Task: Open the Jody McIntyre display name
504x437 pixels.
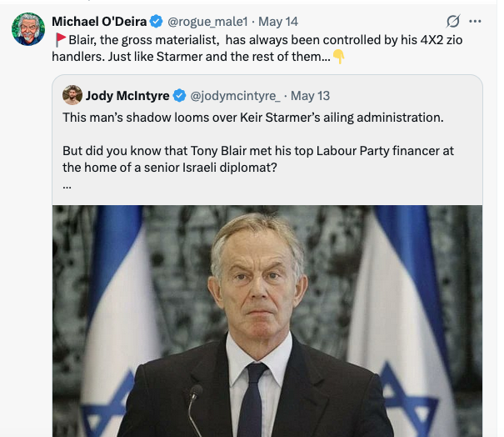Action: tap(127, 96)
